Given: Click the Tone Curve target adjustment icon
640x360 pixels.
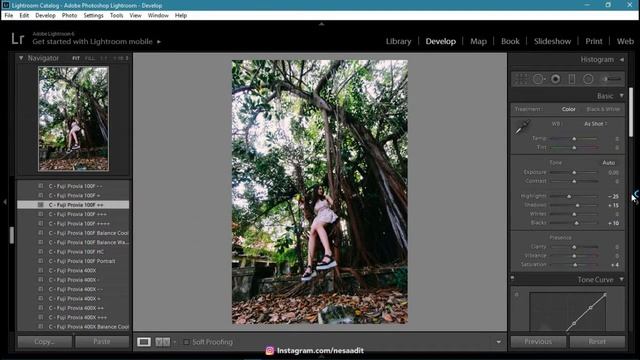Looking at the screenshot, I should click(517, 294).
